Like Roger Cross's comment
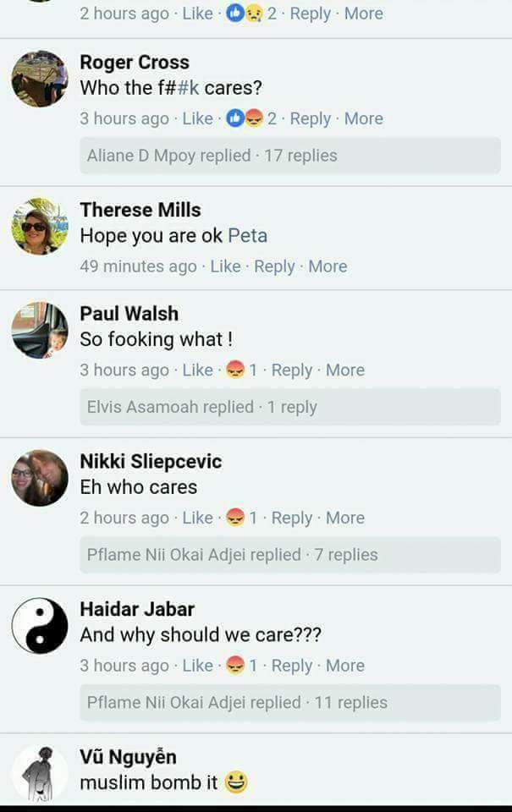 pyautogui.click(x=197, y=118)
